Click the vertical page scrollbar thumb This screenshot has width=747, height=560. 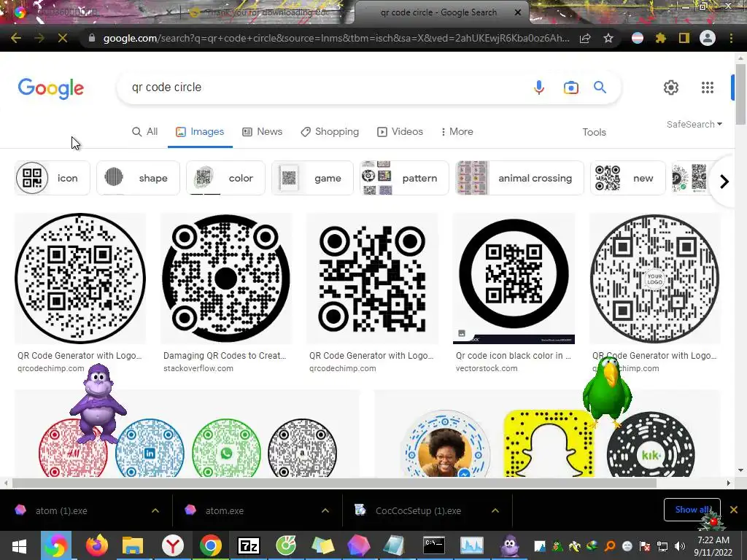[x=741, y=93]
